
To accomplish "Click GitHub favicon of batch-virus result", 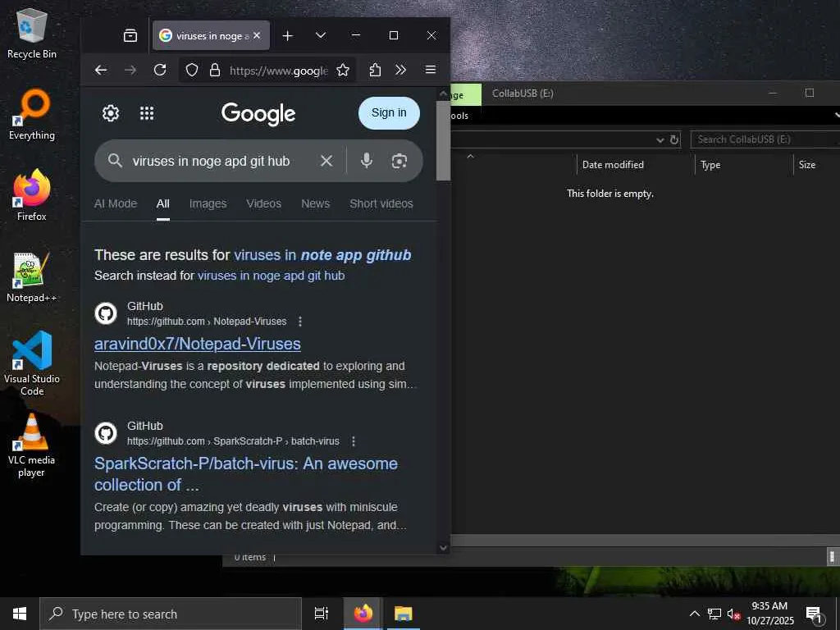I will pyautogui.click(x=106, y=433).
